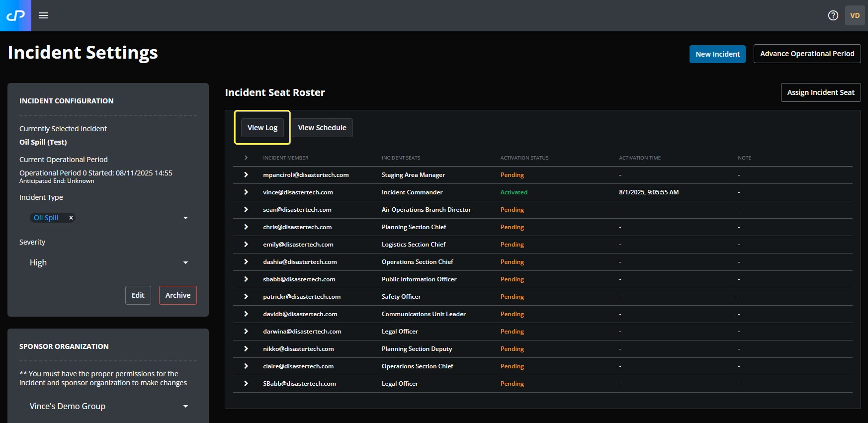The height and width of the screenshot is (423, 868).
Task: Click the activation time 8/1/2025, 9:05:55 AM
Action: coord(649,192)
